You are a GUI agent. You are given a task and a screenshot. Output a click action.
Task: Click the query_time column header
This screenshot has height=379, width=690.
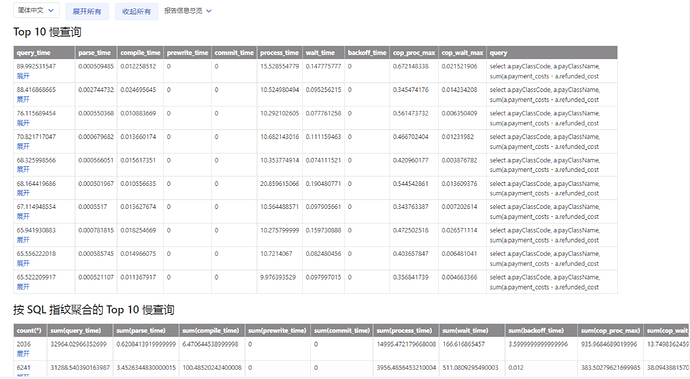(44, 52)
